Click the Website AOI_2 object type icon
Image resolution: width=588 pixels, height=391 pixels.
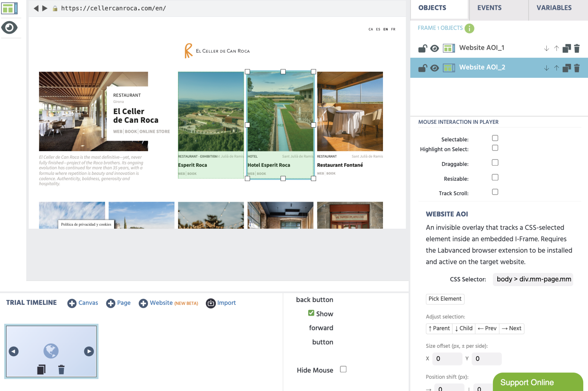449,68
